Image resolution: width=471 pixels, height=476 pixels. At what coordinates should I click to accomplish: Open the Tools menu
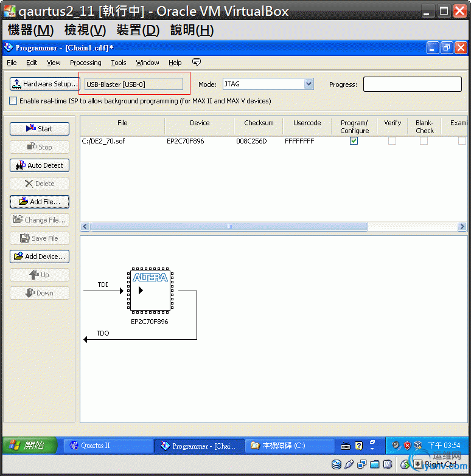tap(119, 63)
